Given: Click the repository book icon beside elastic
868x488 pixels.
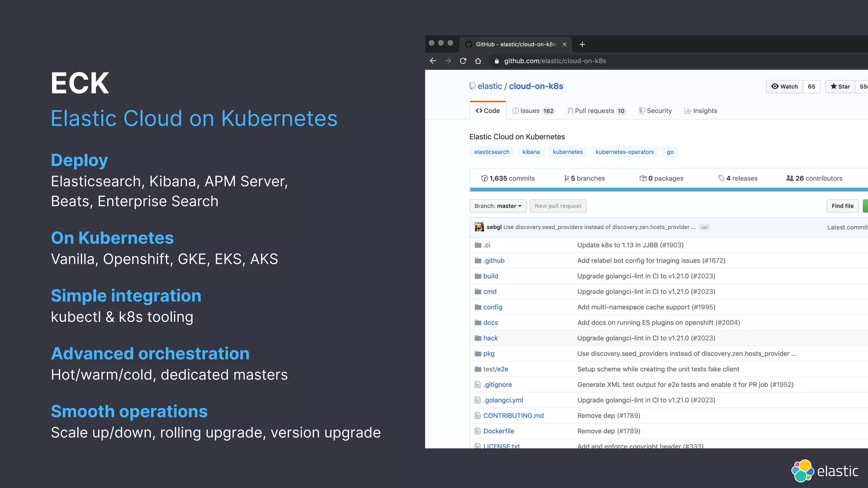Looking at the screenshot, I should click(x=473, y=86).
